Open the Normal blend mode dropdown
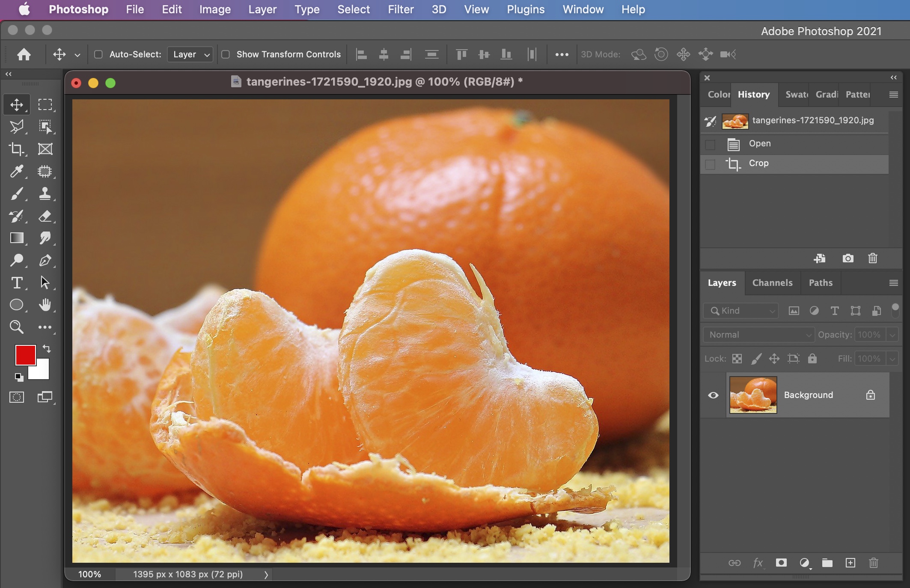This screenshot has width=910, height=588. tap(758, 335)
